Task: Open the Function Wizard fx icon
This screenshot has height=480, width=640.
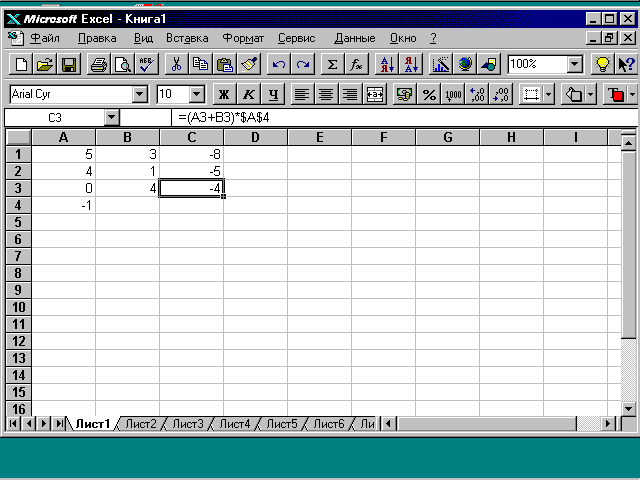Action: point(356,64)
